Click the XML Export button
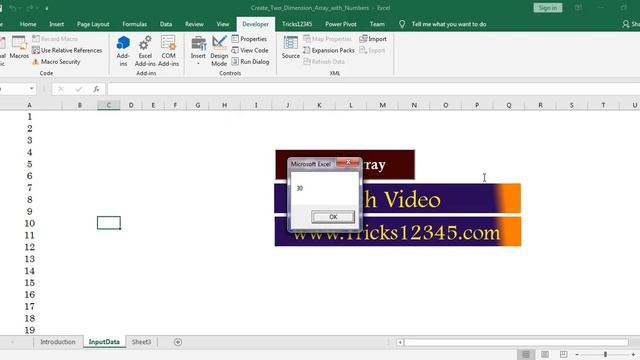 (372, 50)
